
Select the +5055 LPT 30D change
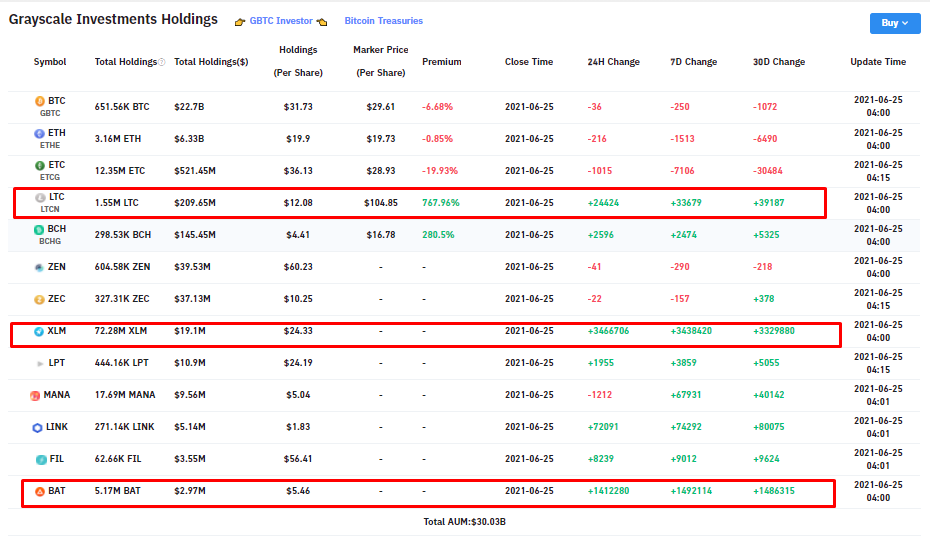[x=766, y=363]
